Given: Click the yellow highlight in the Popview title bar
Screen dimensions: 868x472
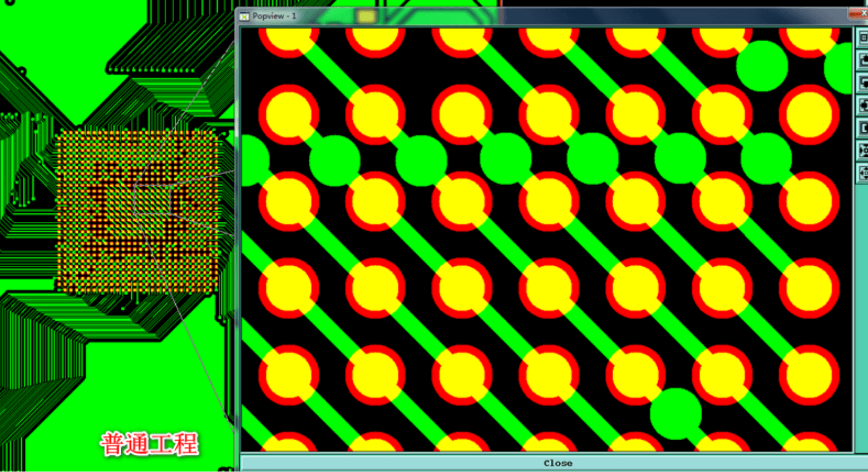Looking at the screenshot, I should pos(366,17).
